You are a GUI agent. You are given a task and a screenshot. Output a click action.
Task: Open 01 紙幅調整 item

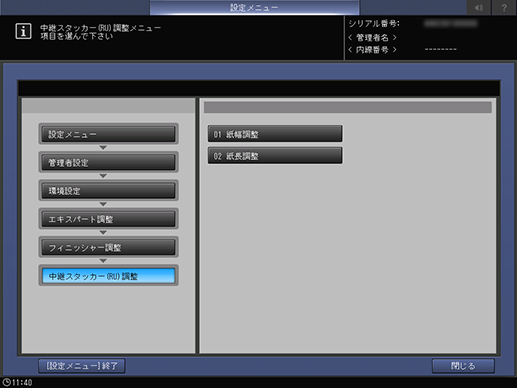click(275, 134)
